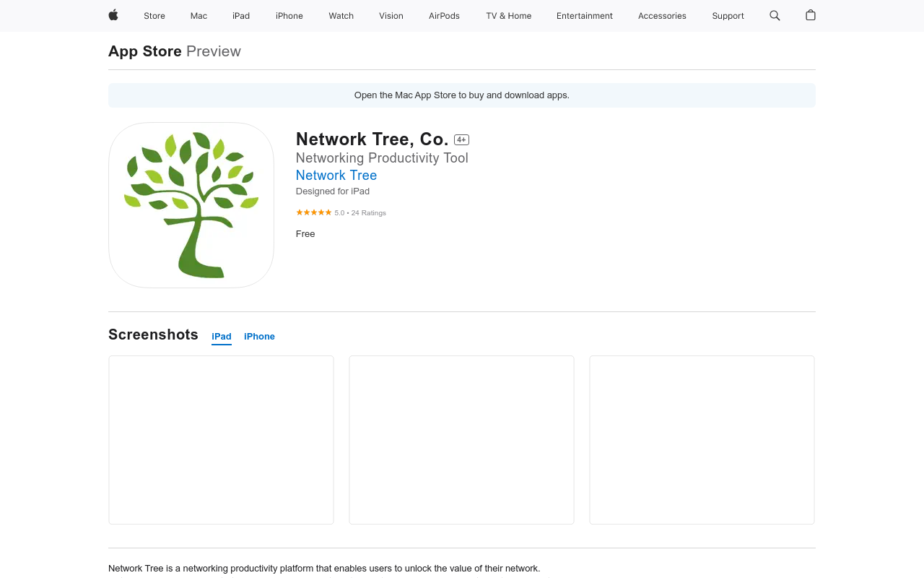Image resolution: width=924 pixels, height=578 pixels.
Task: Switch to iPad screenshots tab
Action: (x=222, y=337)
